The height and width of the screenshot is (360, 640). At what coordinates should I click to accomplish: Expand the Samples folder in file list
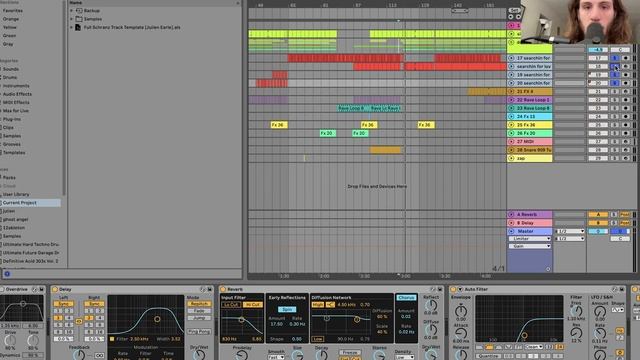71,19
